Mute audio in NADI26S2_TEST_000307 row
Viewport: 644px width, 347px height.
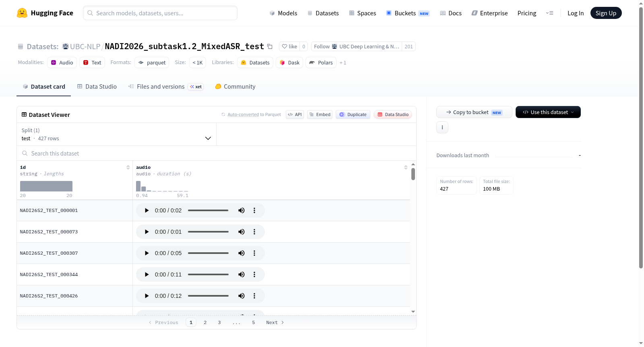tap(242, 253)
